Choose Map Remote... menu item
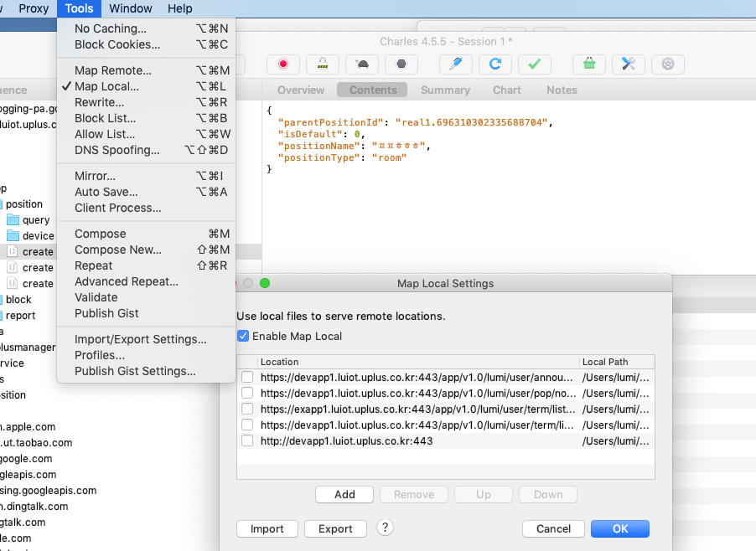 146,70
